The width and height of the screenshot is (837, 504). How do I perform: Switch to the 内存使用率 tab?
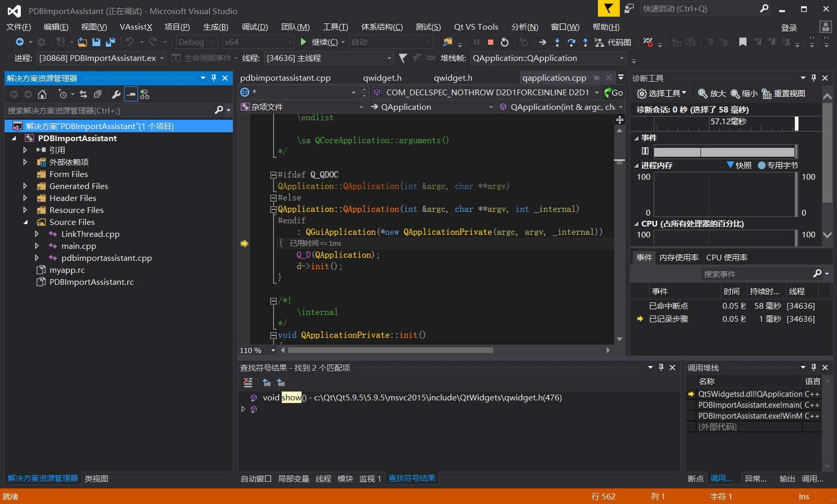[x=679, y=258]
